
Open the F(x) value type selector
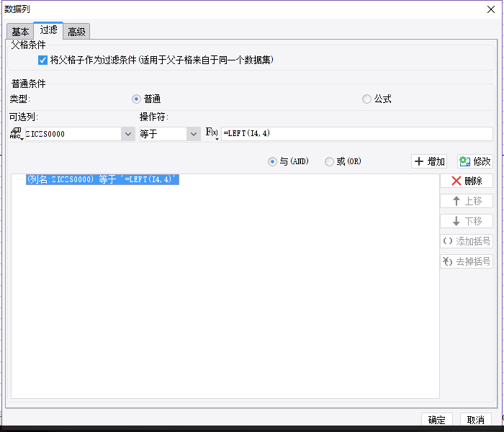[212, 133]
